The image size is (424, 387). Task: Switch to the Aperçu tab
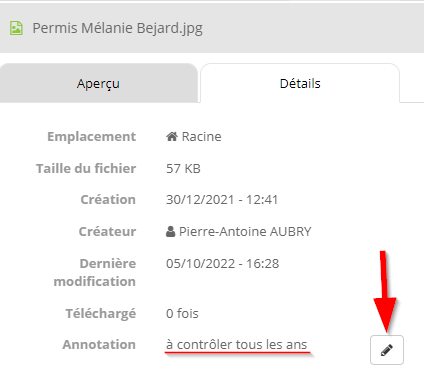click(x=98, y=83)
